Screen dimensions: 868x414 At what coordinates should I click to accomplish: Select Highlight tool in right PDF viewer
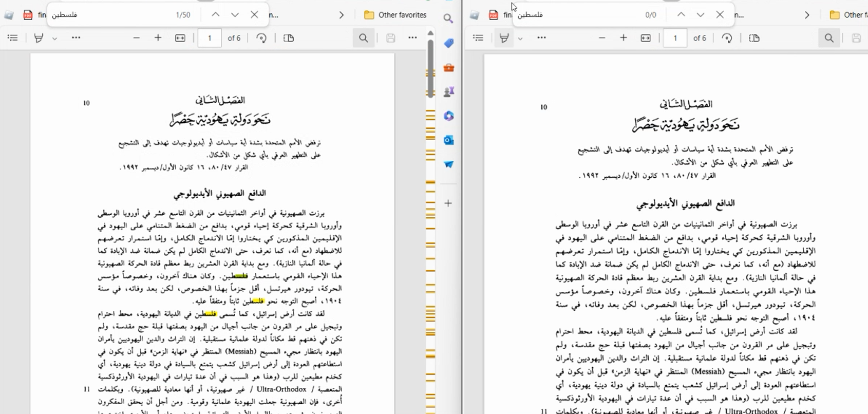pyautogui.click(x=504, y=38)
